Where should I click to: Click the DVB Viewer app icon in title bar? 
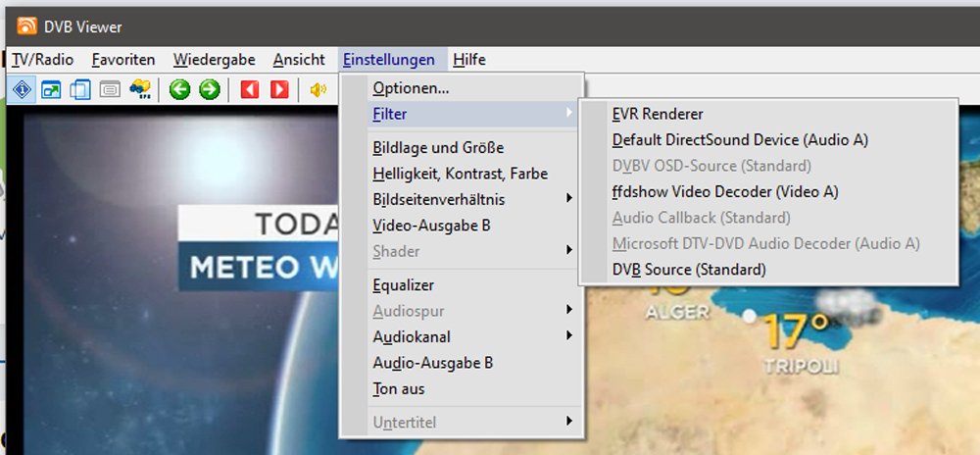pos(26,26)
